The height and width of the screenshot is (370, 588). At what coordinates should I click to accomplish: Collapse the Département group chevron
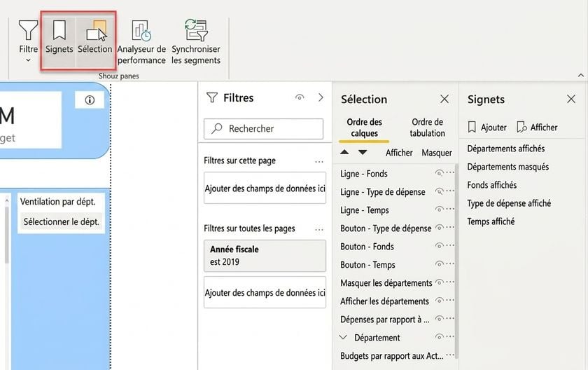click(x=343, y=337)
